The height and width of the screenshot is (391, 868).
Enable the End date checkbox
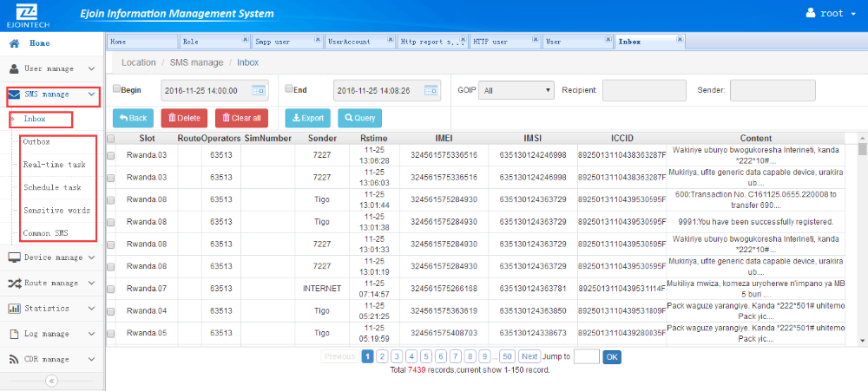[289, 89]
